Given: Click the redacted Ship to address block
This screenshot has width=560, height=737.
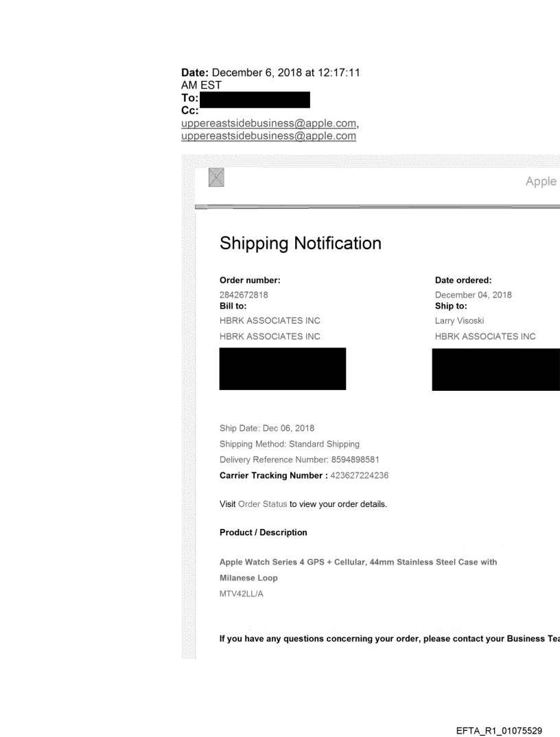Looking at the screenshot, I should 495,370.
